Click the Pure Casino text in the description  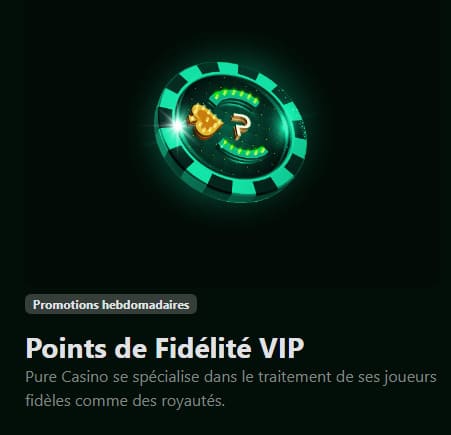67,377
